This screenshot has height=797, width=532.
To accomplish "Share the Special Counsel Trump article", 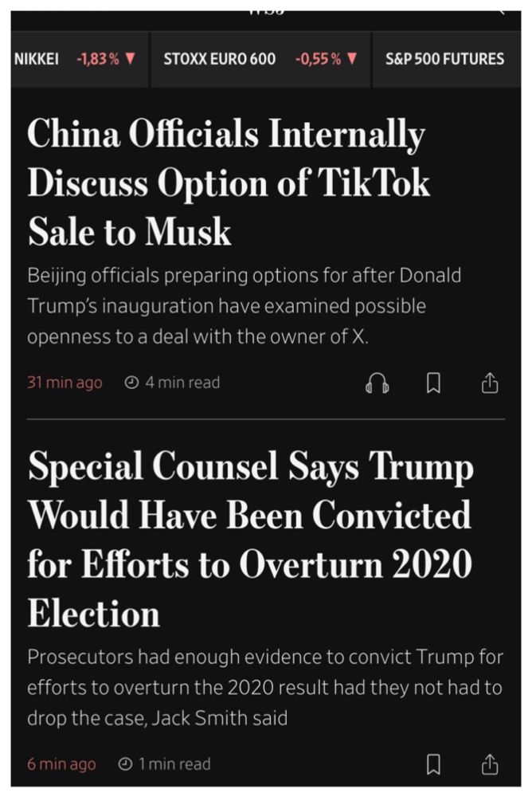I will coord(489,764).
